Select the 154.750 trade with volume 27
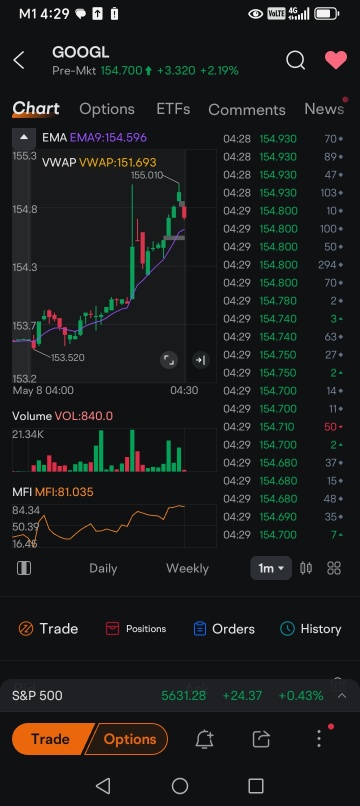The image size is (360, 806). coord(283,355)
